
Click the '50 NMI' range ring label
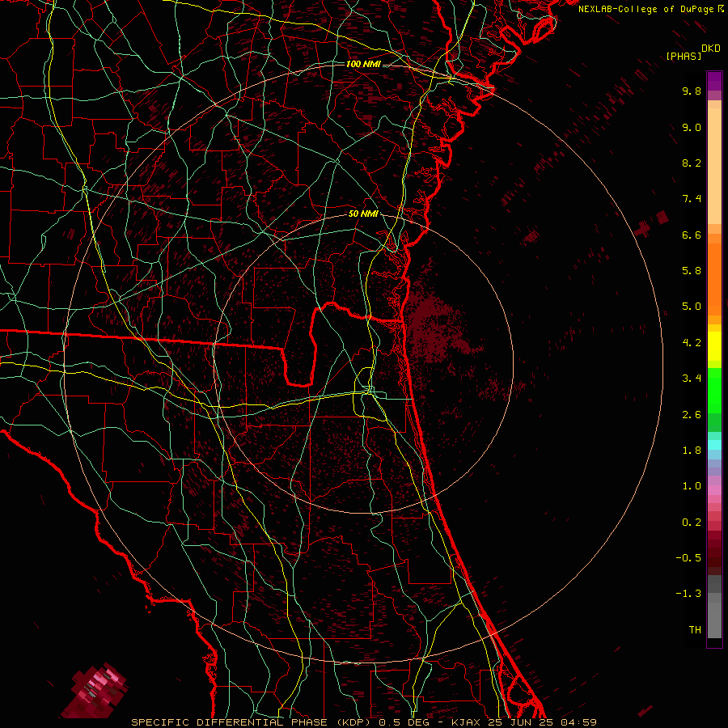click(363, 214)
